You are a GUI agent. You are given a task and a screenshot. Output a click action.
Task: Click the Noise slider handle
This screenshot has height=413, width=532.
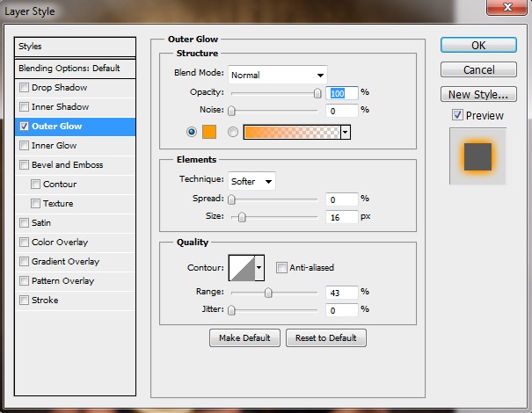point(231,111)
